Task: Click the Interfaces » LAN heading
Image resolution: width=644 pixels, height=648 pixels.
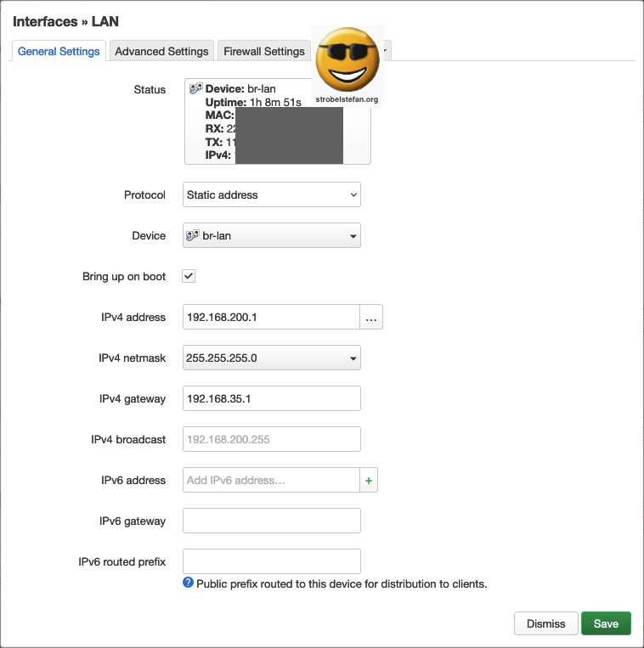Action: point(65,21)
